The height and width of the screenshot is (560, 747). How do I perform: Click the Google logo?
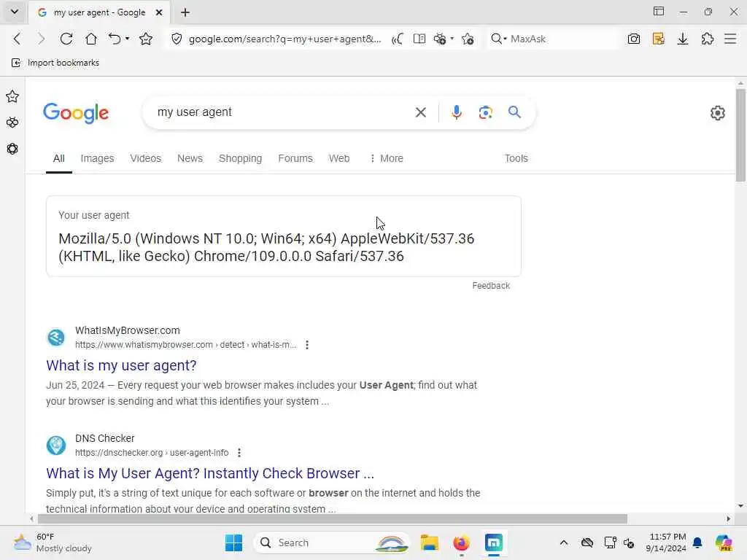tap(76, 113)
